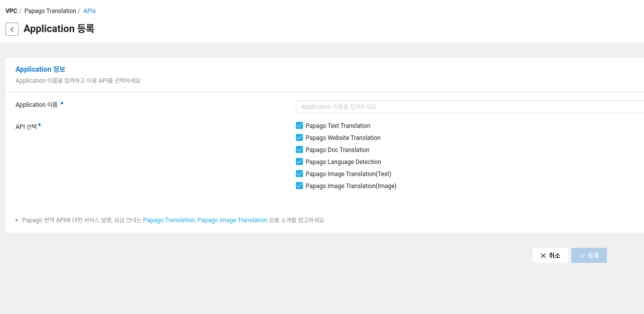
Task: Deselect Papago Doc Translation checkbox
Action: click(299, 149)
